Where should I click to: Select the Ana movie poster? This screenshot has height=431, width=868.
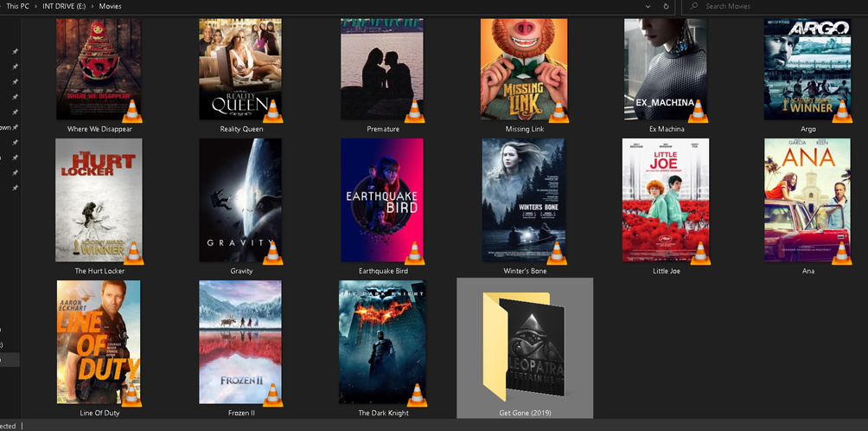point(807,200)
